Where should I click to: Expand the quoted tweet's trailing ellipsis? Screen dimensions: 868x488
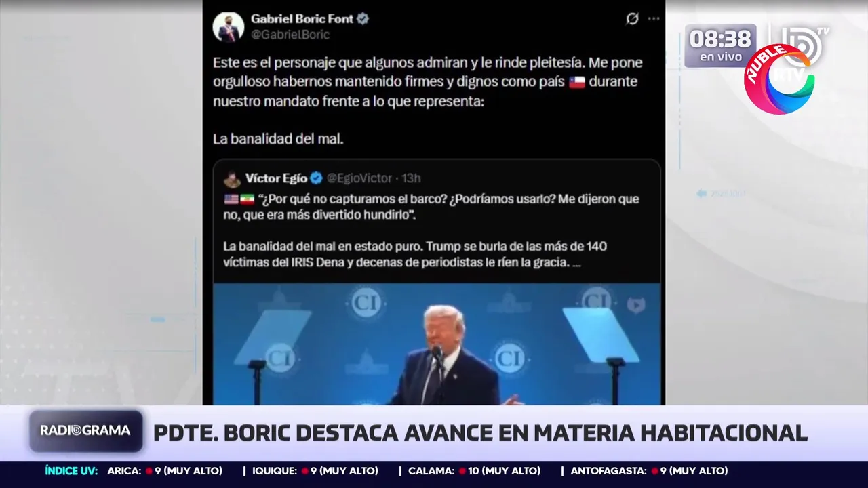point(577,262)
